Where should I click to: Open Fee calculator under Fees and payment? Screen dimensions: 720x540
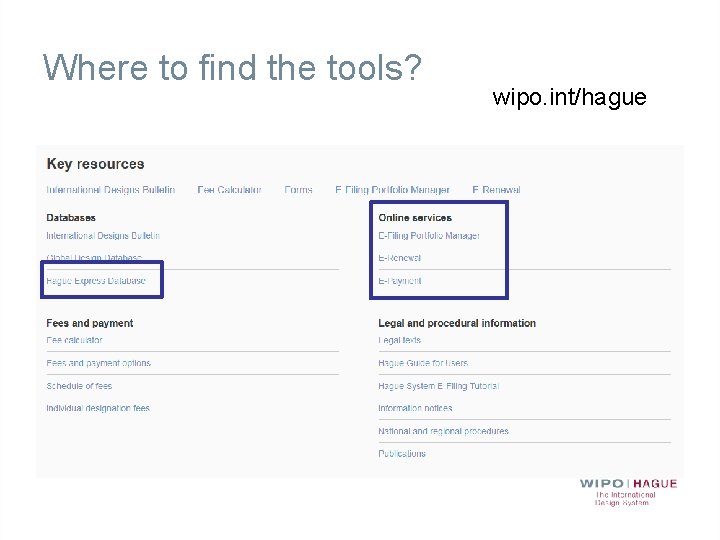tap(74, 340)
